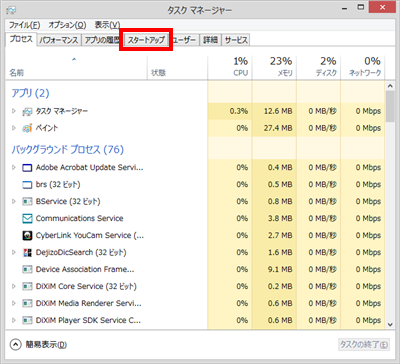400x364 pixels.
Task: Select the Communications Service process name
Action: tap(80, 218)
